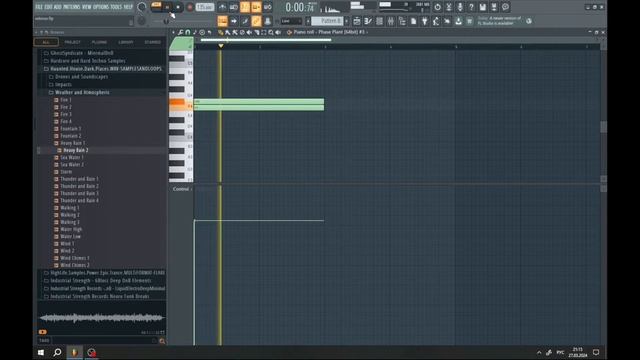Click the save-as download icon
The height and width of the screenshot is (360, 640).
(458, 21)
